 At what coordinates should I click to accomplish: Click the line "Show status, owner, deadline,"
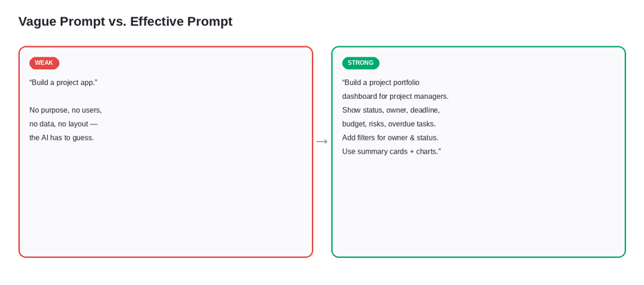391,110
